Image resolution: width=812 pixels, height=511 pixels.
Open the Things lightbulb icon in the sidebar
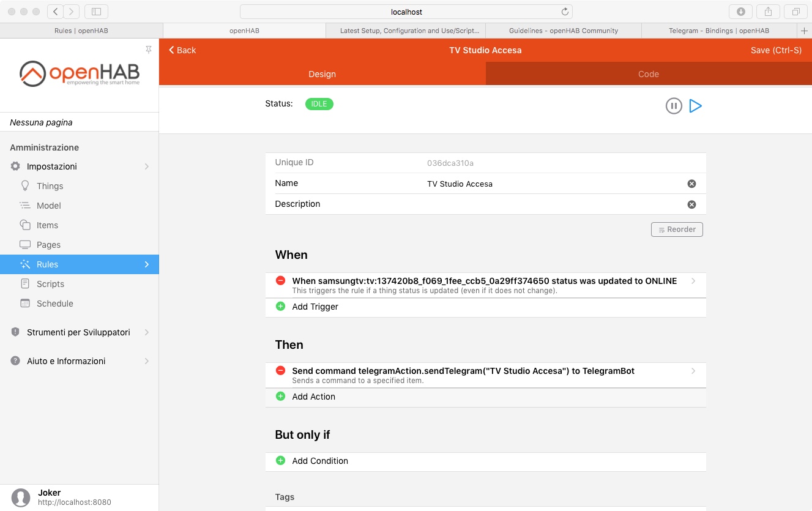25,185
